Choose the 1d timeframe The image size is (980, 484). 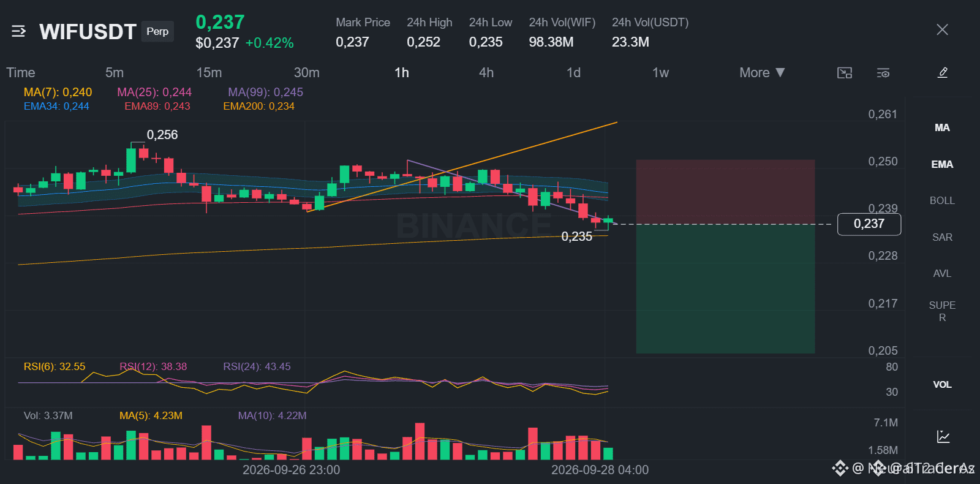(x=573, y=72)
